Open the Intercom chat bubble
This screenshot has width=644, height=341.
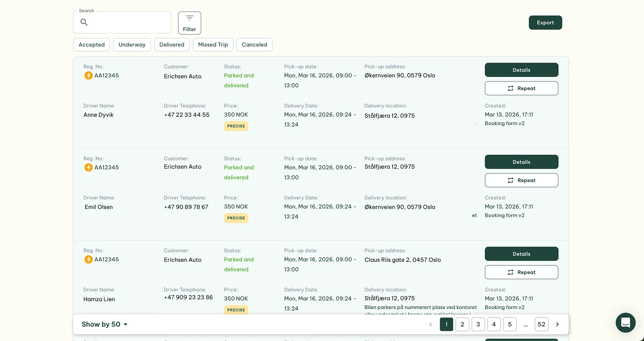click(625, 323)
